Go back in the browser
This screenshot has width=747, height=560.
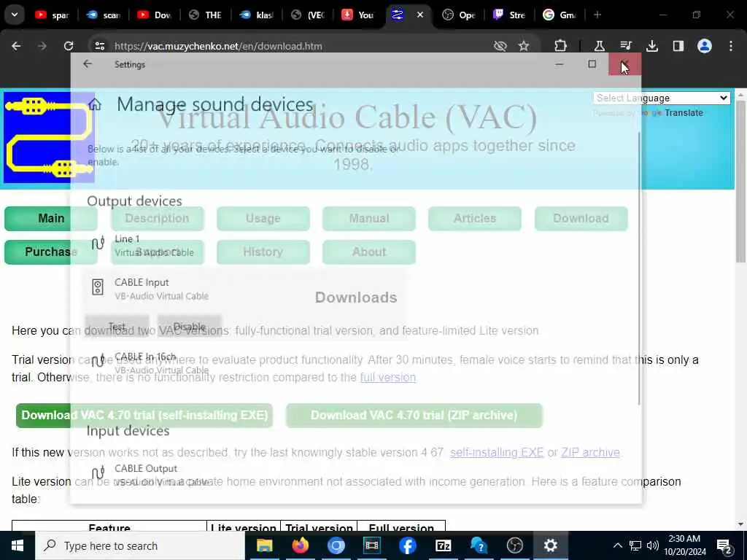16,46
